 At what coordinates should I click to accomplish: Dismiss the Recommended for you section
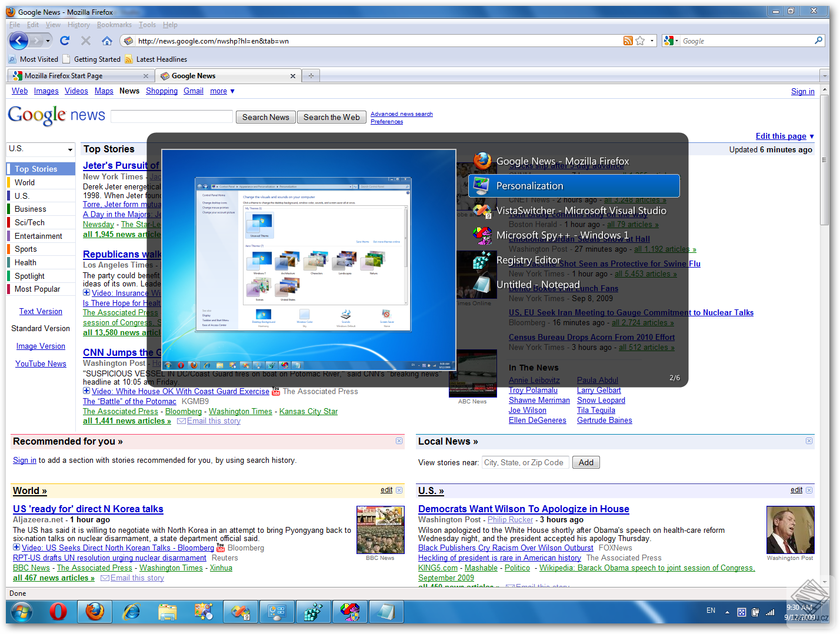(399, 441)
